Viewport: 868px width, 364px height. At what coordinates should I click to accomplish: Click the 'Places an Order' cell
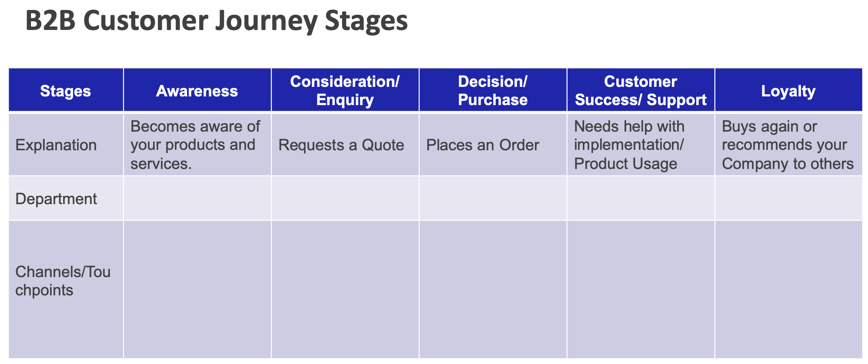[483, 145]
